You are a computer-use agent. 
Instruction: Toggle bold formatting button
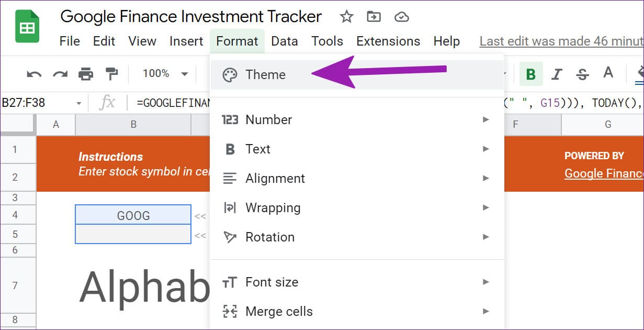tap(530, 74)
